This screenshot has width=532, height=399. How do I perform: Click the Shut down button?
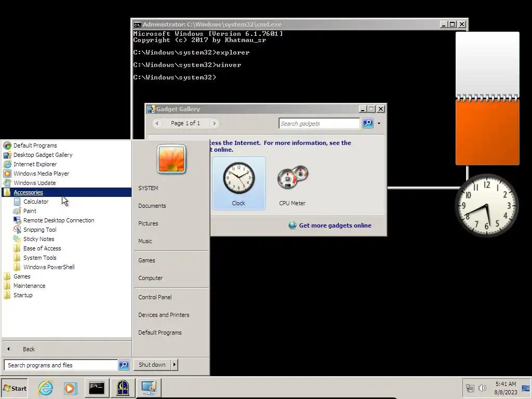pos(152,365)
